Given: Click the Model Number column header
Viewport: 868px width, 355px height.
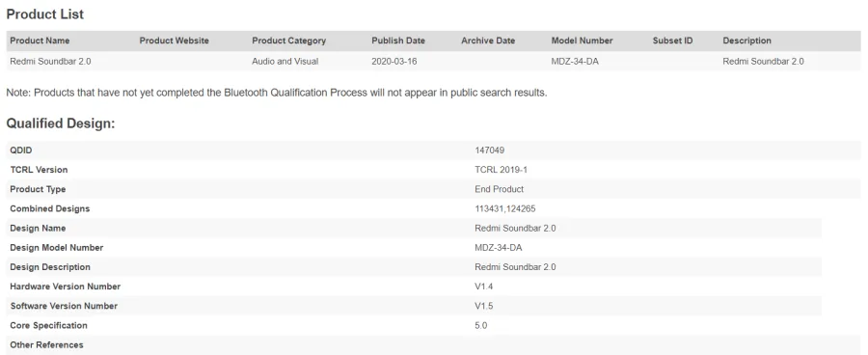Looking at the screenshot, I should [582, 41].
